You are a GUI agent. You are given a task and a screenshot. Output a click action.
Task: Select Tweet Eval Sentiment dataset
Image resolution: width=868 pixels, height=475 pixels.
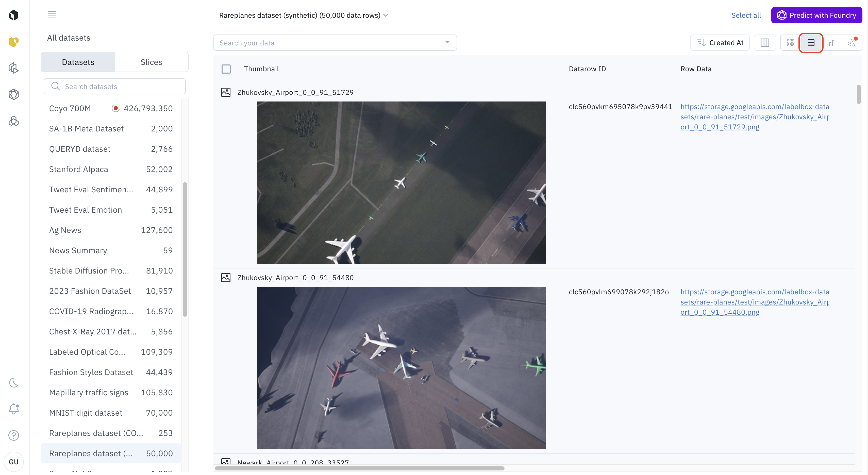(110, 190)
